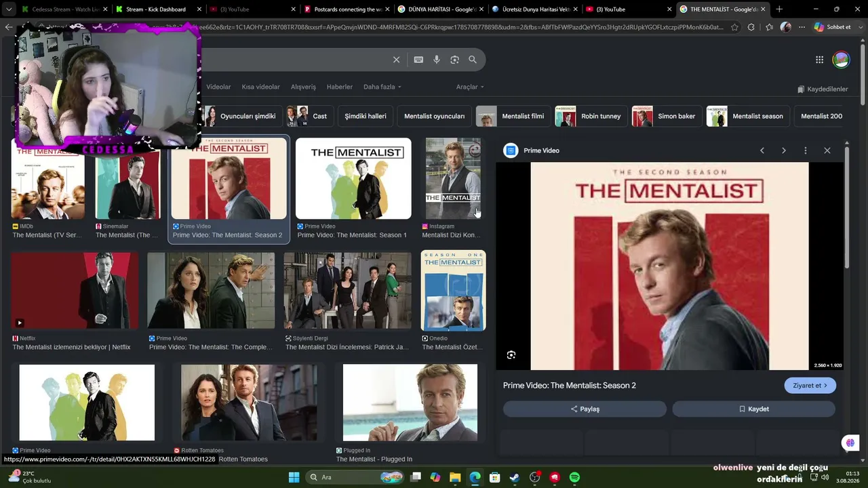The image size is (868, 488).
Task: Expand the Daha fazla menu
Action: point(382,87)
